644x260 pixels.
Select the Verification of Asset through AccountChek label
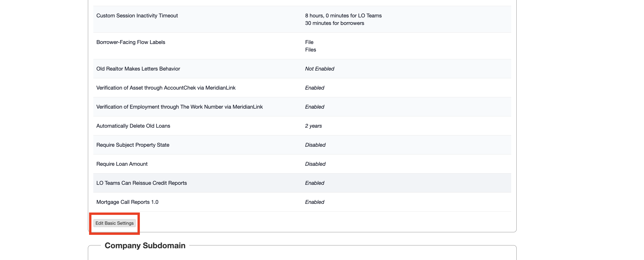166,88
